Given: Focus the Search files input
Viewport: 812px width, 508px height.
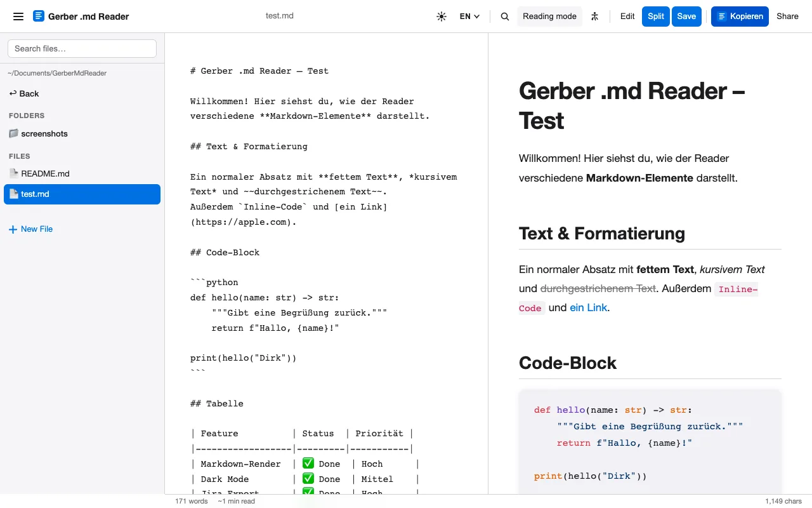Looking at the screenshot, I should tap(82, 49).
